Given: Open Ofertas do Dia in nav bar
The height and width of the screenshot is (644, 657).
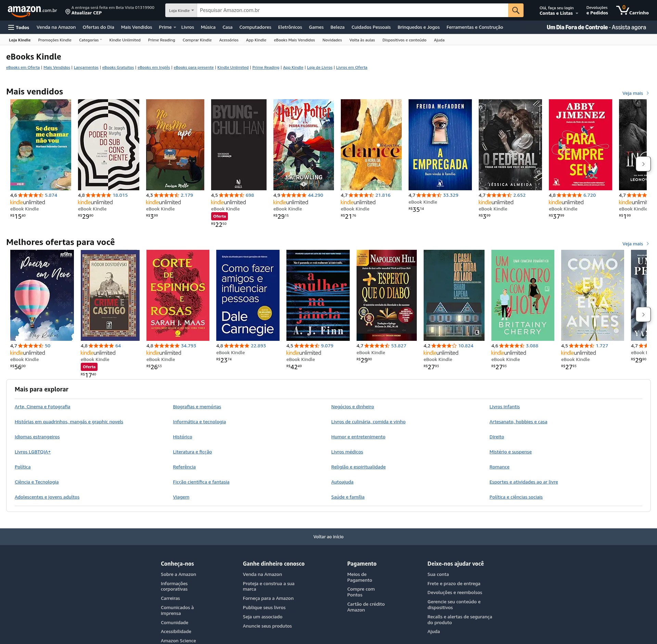Looking at the screenshot, I should pos(98,27).
